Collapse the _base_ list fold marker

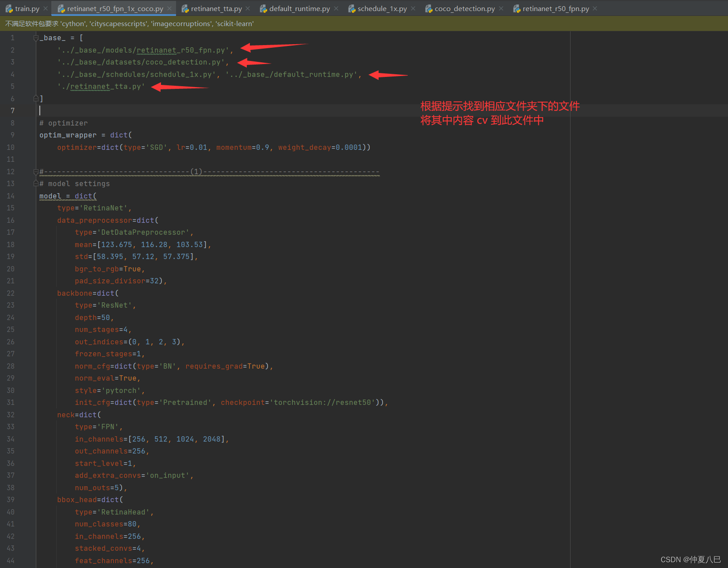(35, 38)
